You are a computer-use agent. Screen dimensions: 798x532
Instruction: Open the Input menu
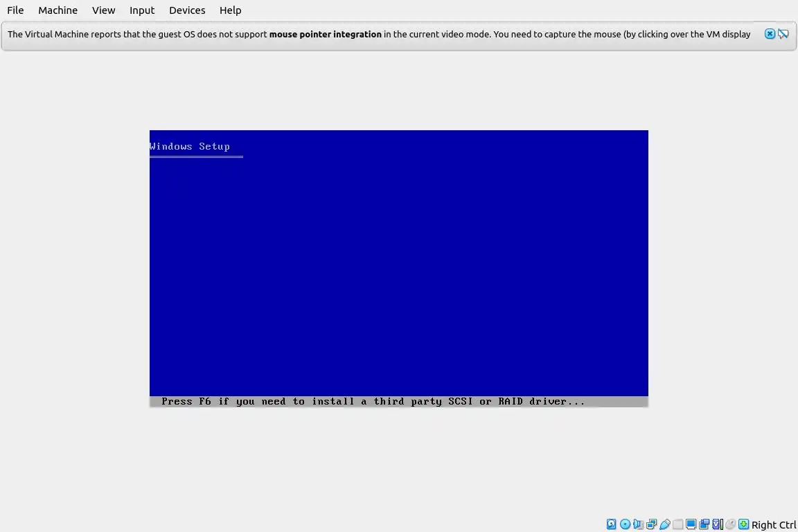click(142, 10)
